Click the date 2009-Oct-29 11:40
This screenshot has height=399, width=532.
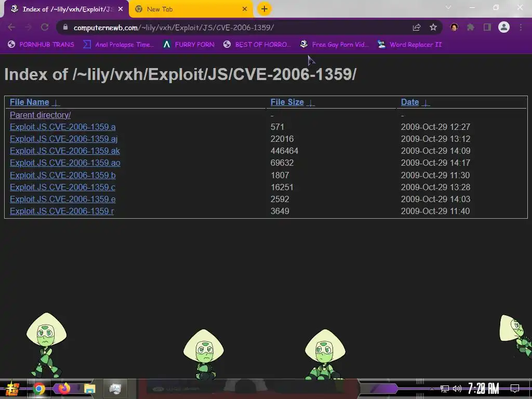click(x=435, y=211)
